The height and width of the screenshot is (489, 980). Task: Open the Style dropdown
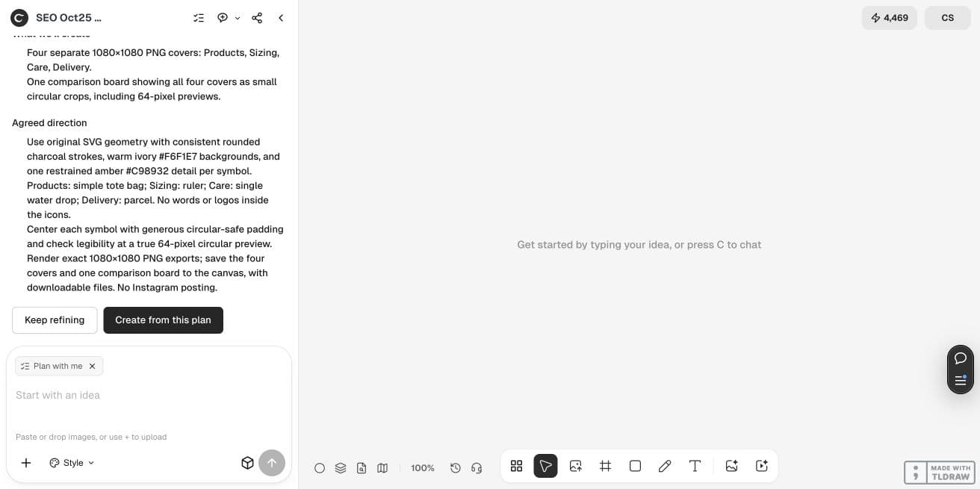click(72, 463)
